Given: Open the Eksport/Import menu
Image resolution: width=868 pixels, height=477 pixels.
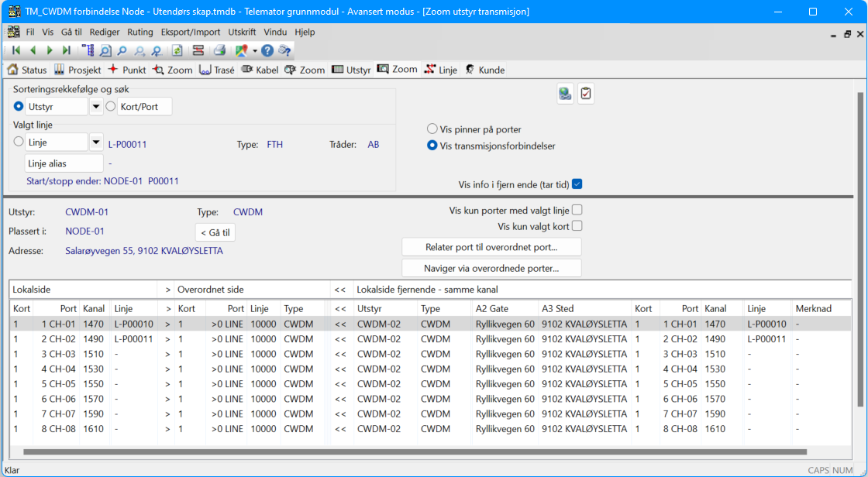Looking at the screenshot, I should 191,32.
